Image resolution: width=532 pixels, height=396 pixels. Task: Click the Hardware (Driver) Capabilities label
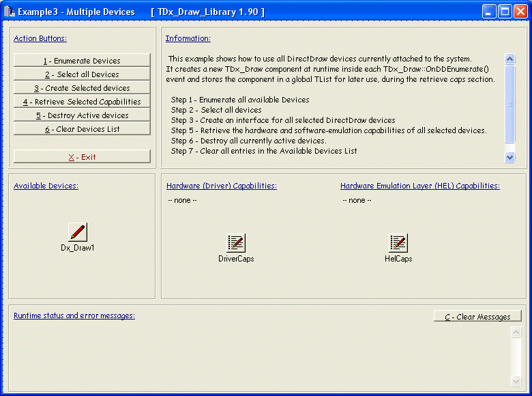click(222, 186)
